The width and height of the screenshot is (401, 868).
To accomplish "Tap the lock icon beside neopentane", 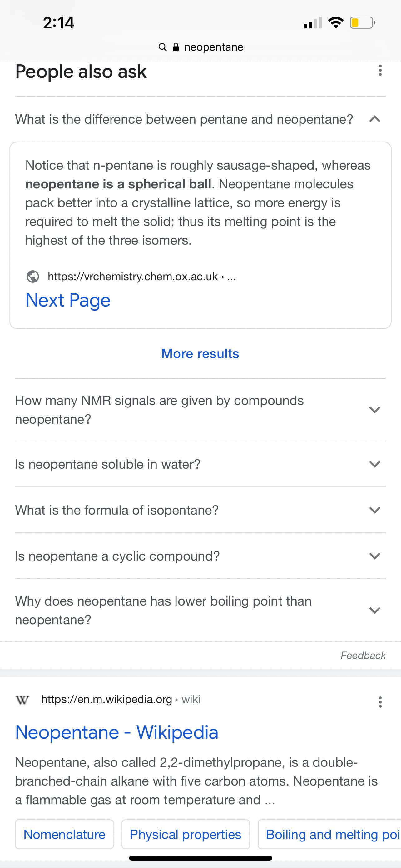I will [176, 47].
